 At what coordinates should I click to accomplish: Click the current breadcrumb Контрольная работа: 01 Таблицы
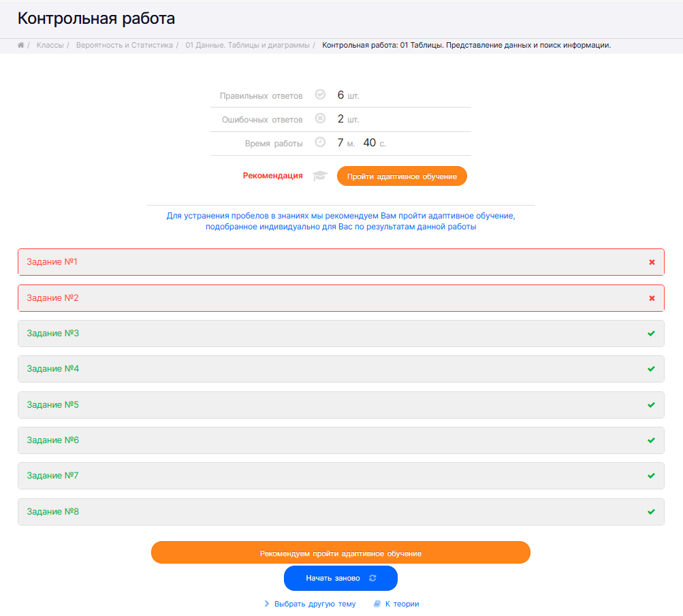click(x=466, y=46)
